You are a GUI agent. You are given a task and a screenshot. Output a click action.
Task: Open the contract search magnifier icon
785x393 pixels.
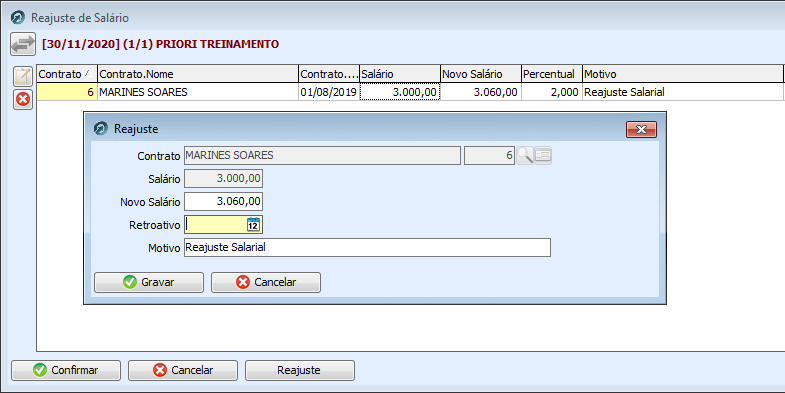click(525, 155)
